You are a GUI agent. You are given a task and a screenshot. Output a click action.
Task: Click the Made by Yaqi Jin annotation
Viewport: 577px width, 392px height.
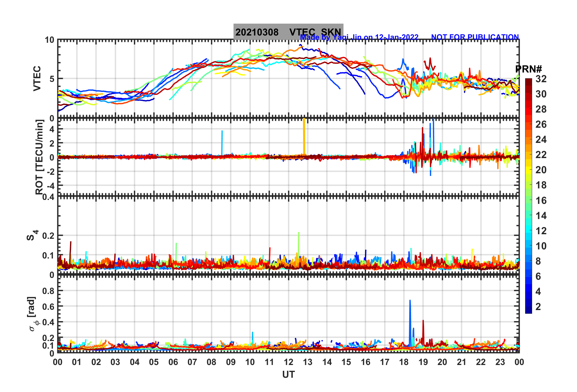point(359,37)
